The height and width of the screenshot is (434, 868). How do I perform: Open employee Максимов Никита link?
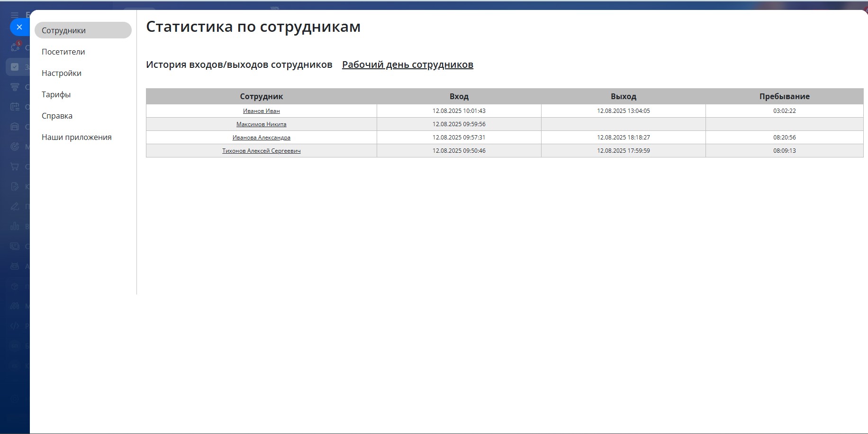(262, 124)
